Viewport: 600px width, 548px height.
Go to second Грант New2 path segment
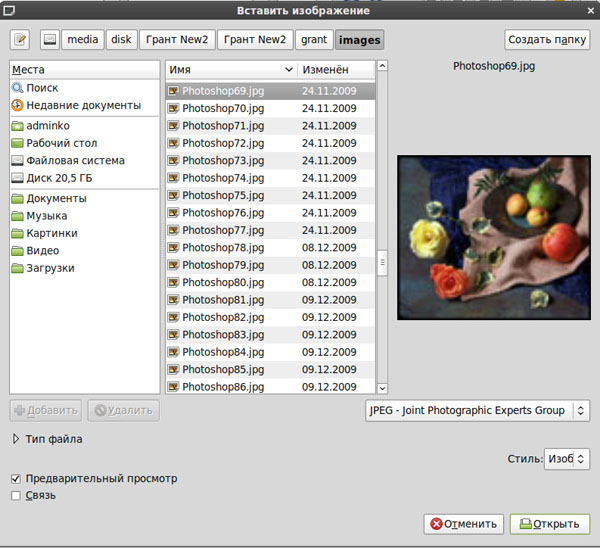tap(255, 39)
